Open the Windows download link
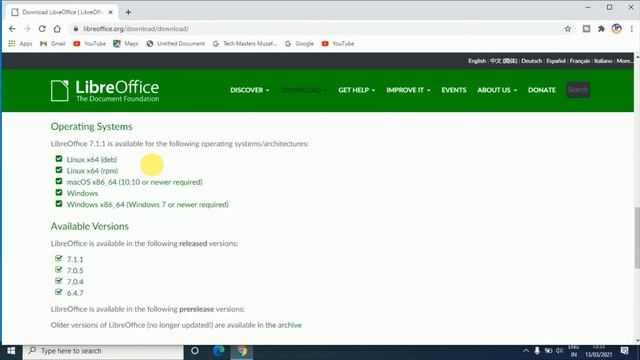The image size is (640, 360). click(x=82, y=193)
